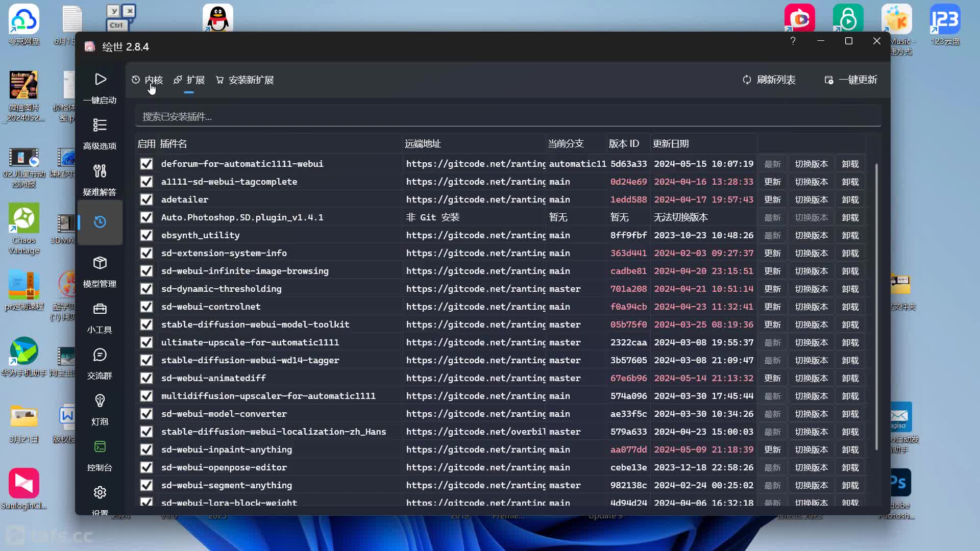980x551 pixels.
Task: Uninstall sd-webui-segment-anything via 卸载
Action: tap(850, 485)
